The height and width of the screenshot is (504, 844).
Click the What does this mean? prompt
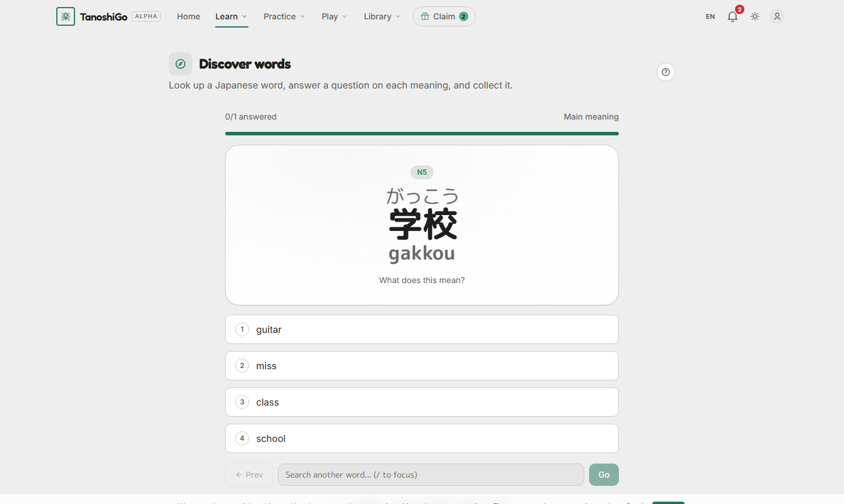422,280
